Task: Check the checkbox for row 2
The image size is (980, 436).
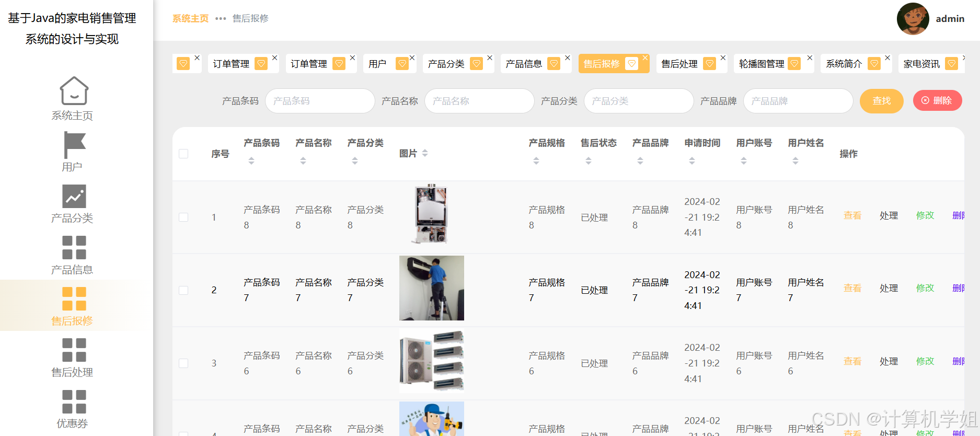Action: [x=183, y=290]
